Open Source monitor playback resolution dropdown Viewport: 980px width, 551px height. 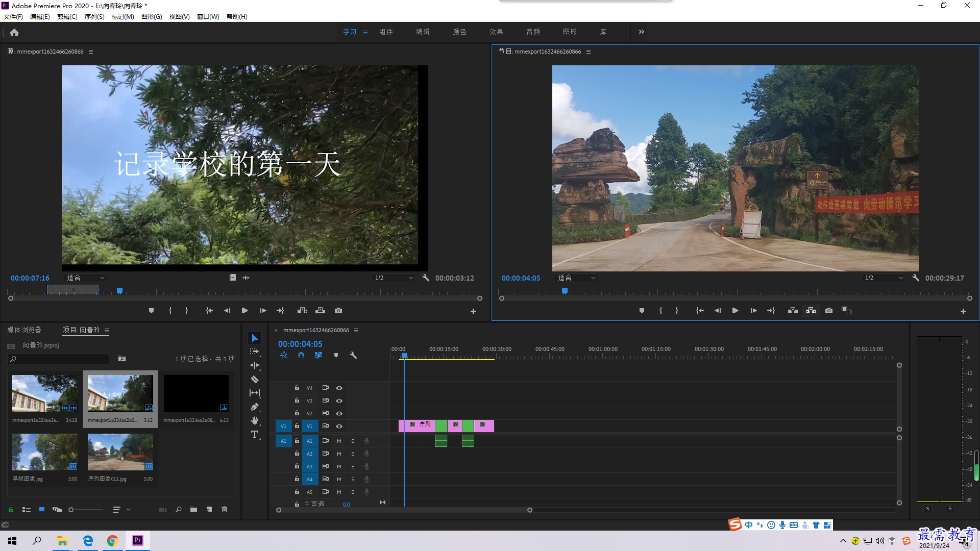pyautogui.click(x=394, y=278)
